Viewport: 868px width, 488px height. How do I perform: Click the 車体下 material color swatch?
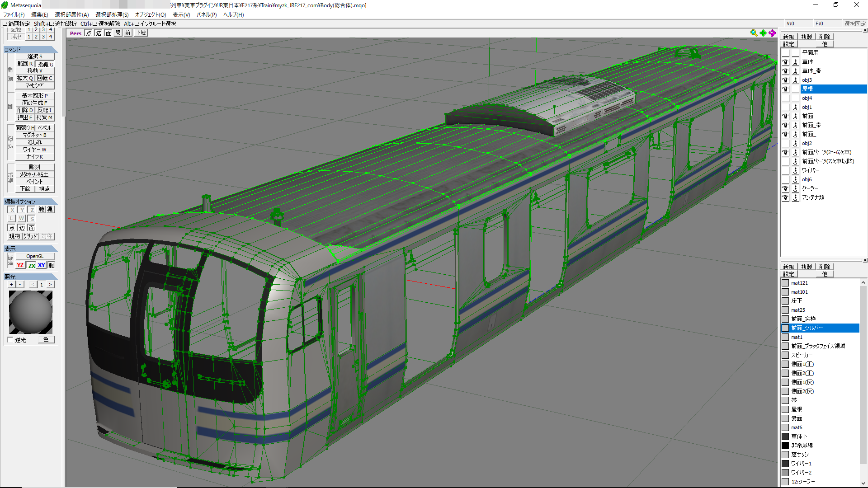785,436
